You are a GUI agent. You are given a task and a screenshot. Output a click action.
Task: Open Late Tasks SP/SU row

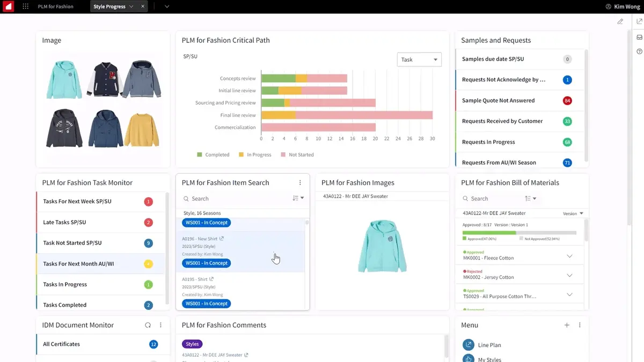pos(100,222)
